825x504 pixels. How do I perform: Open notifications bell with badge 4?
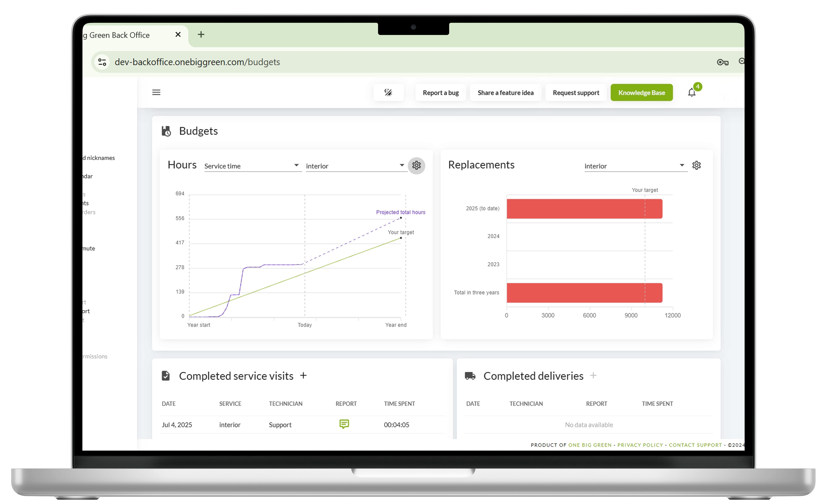[692, 92]
